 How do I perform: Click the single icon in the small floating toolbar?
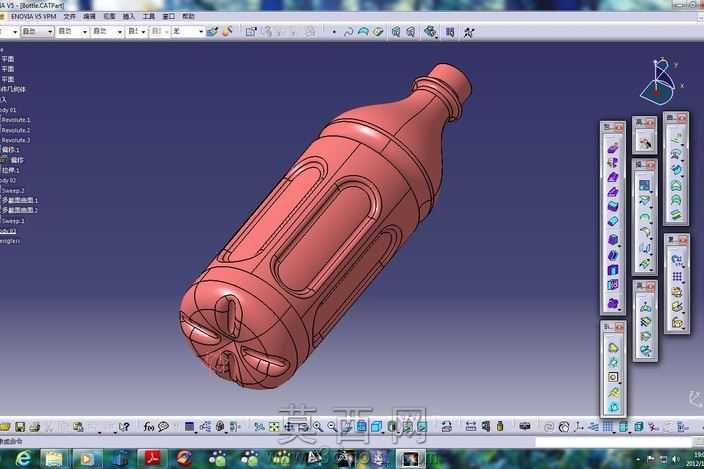[x=645, y=143]
